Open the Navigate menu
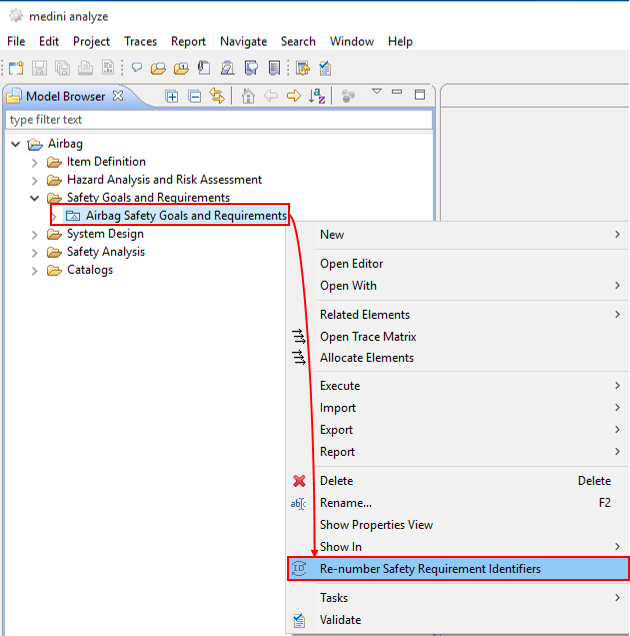This screenshot has height=636, width=630. tap(243, 41)
